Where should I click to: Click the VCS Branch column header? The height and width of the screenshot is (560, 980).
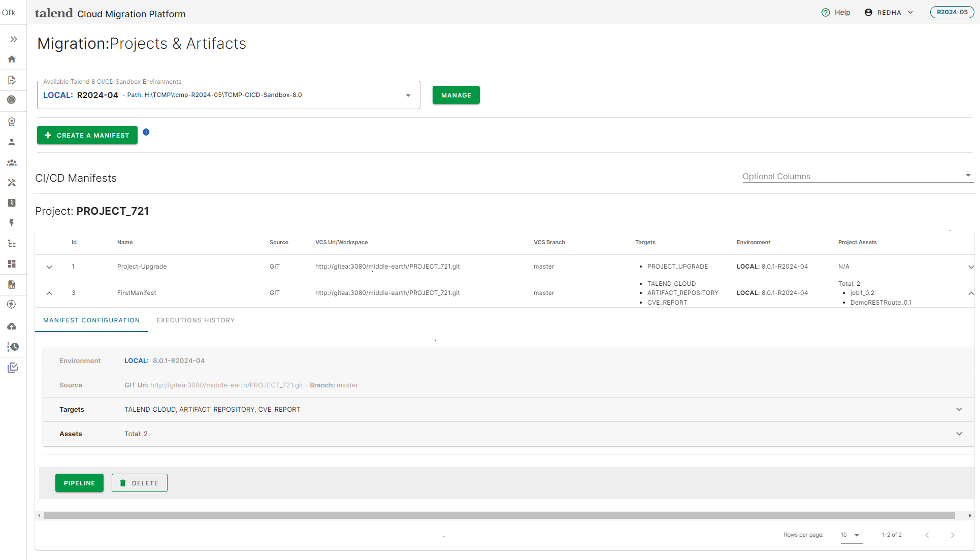coord(549,242)
